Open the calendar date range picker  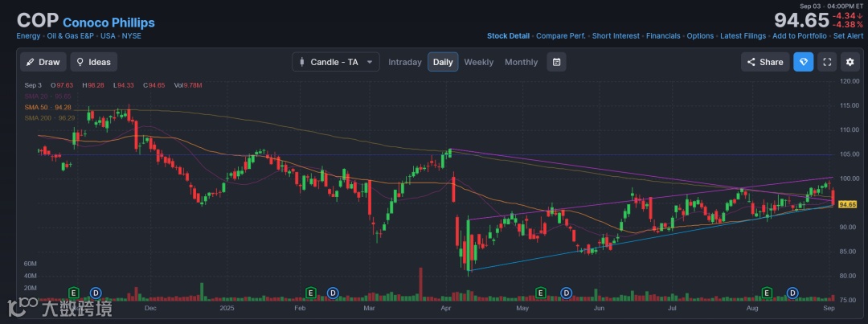click(556, 62)
